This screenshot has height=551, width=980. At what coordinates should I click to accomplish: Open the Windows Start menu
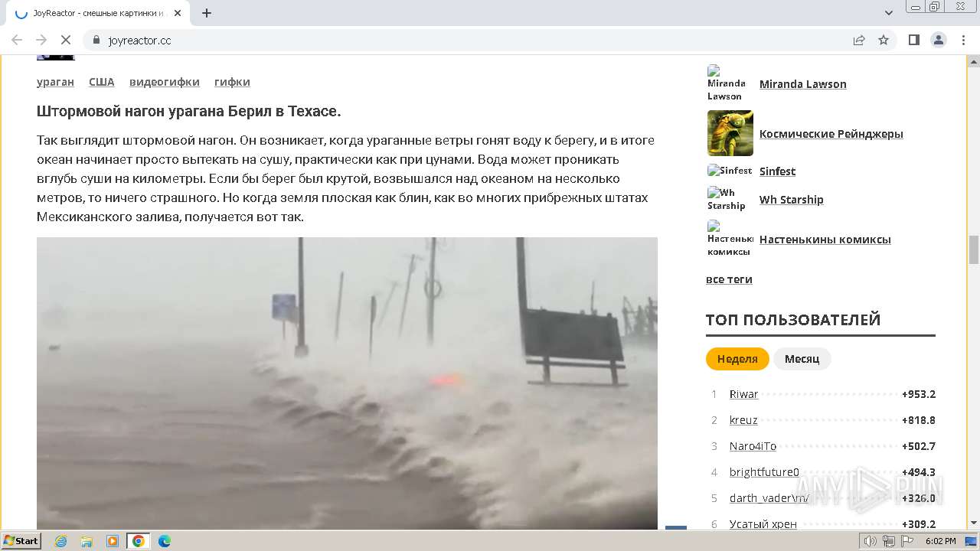click(x=21, y=540)
